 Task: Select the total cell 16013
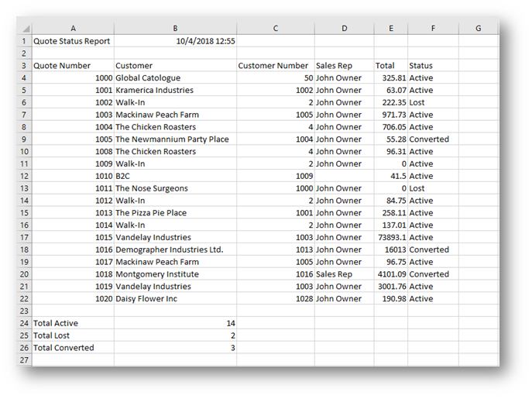[391, 249]
